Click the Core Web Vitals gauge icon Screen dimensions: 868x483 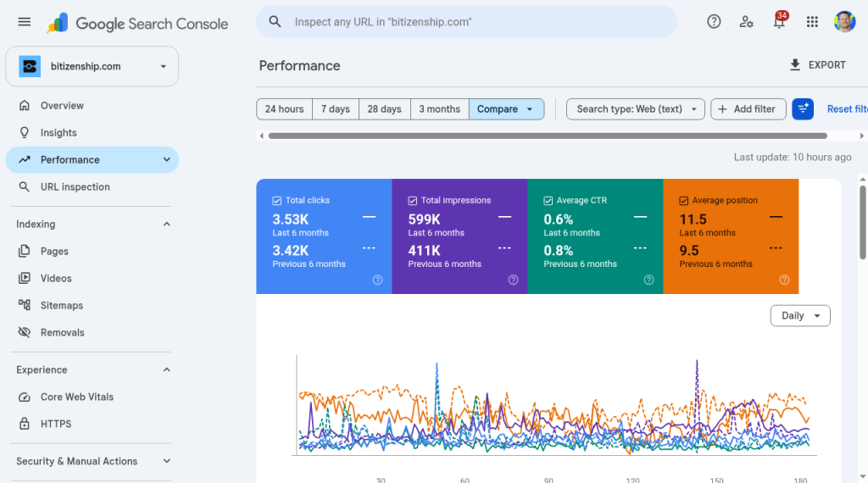click(25, 397)
